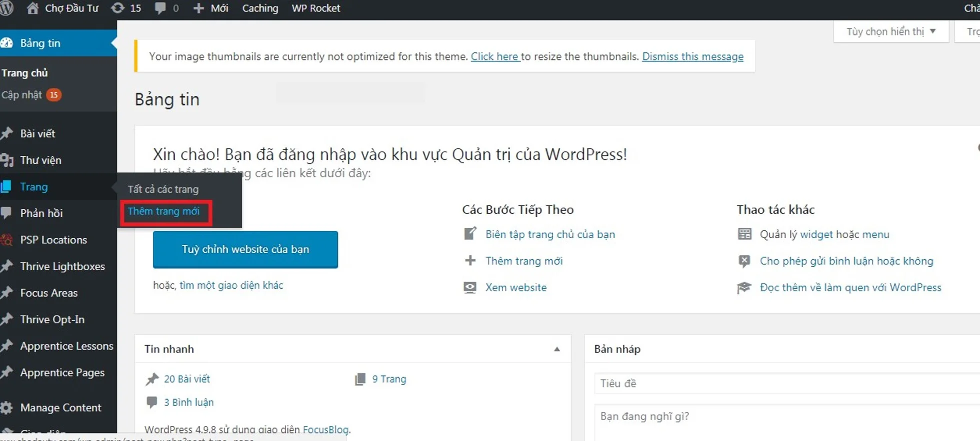Click the screen icon beside Xem website
Viewport: 980px width, 441px height.
click(x=470, y=287)
